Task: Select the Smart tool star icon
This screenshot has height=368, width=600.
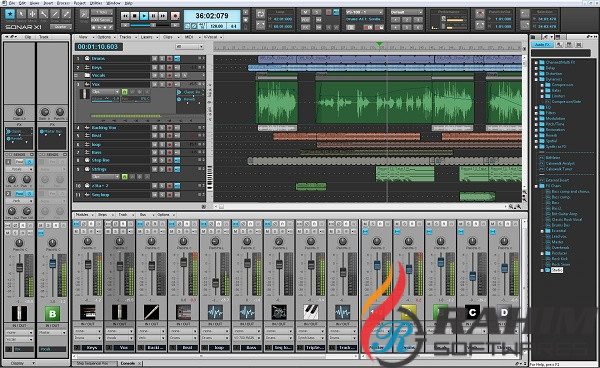Action: 10,15
